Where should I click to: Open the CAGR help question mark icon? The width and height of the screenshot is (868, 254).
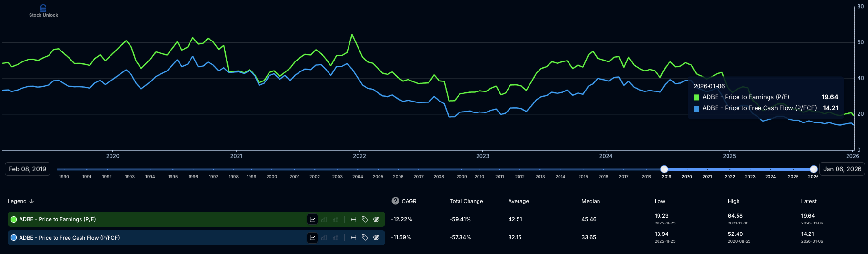(x=395, y=201)
